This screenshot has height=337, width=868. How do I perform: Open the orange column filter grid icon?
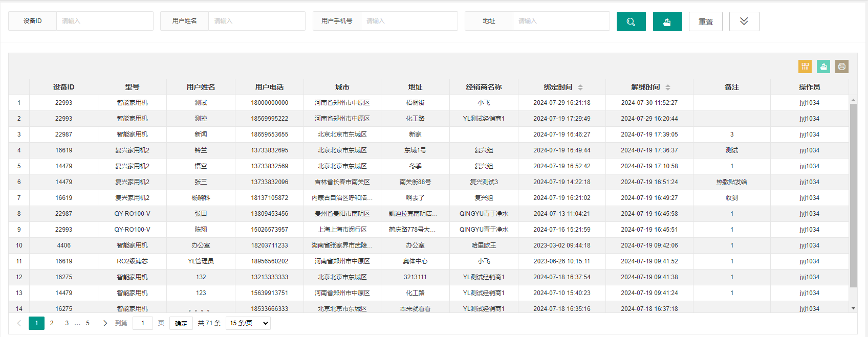(x=805, y=66)
